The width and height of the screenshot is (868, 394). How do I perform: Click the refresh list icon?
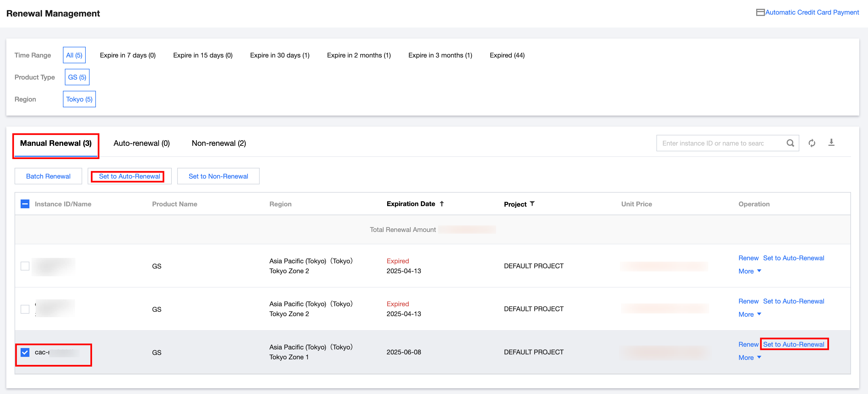pyautogui.click(x=812, y=143)
